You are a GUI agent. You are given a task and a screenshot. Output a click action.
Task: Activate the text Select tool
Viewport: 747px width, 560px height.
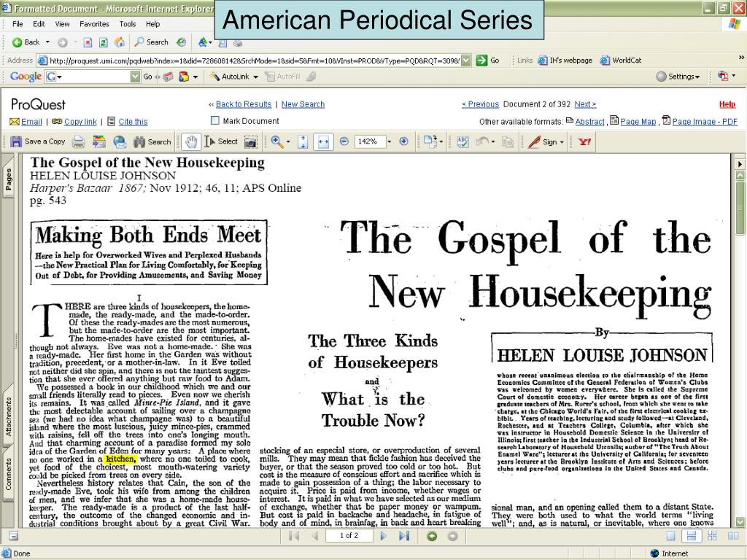tap(221, 141)
